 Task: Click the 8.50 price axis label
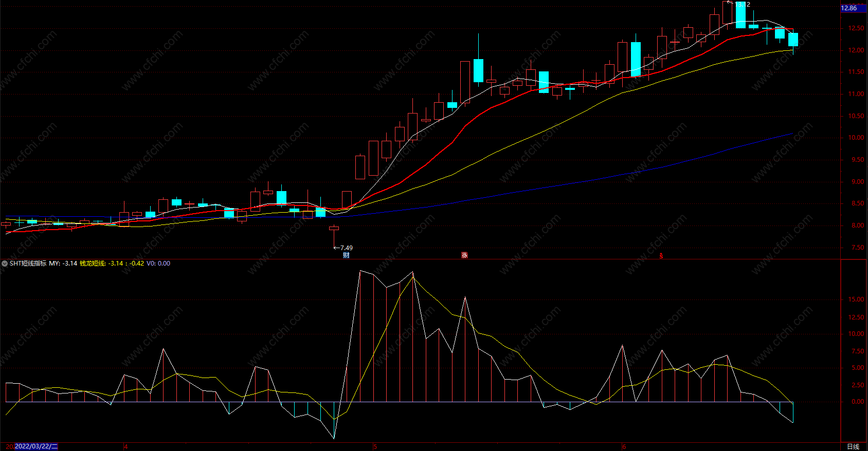(858, 203)
